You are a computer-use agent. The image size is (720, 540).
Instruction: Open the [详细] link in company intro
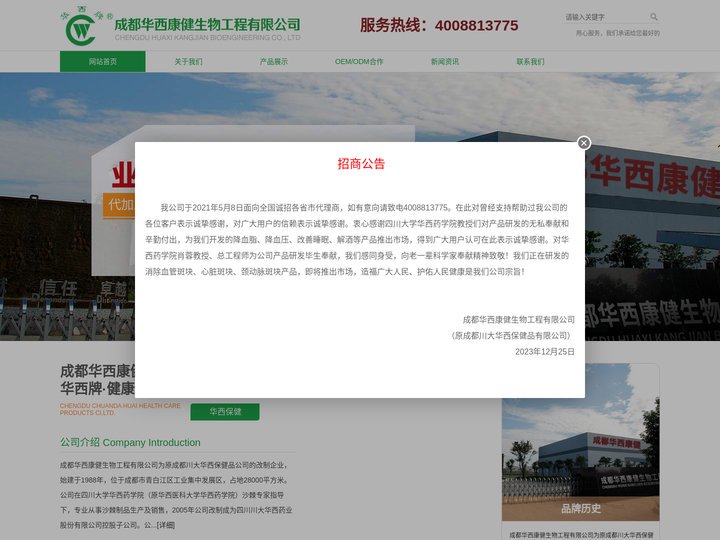point(166,525)
